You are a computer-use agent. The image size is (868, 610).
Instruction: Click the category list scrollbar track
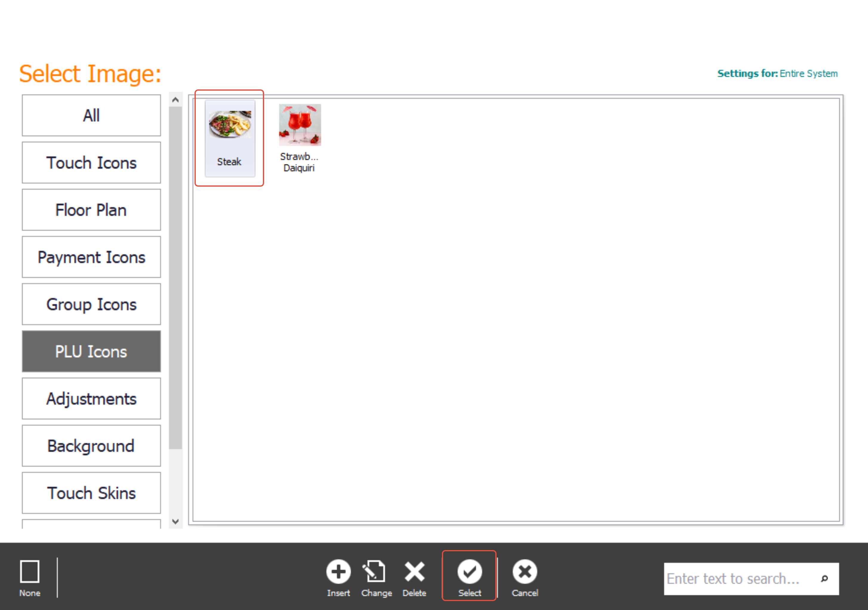click(x=175, y=482)
